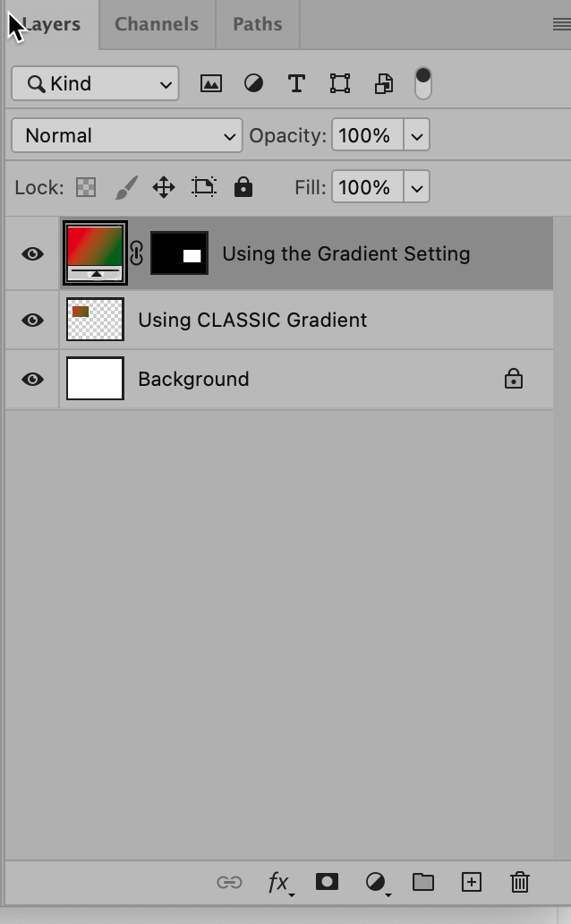Expand the Opacity slider dropdown

tap(416, 136)
